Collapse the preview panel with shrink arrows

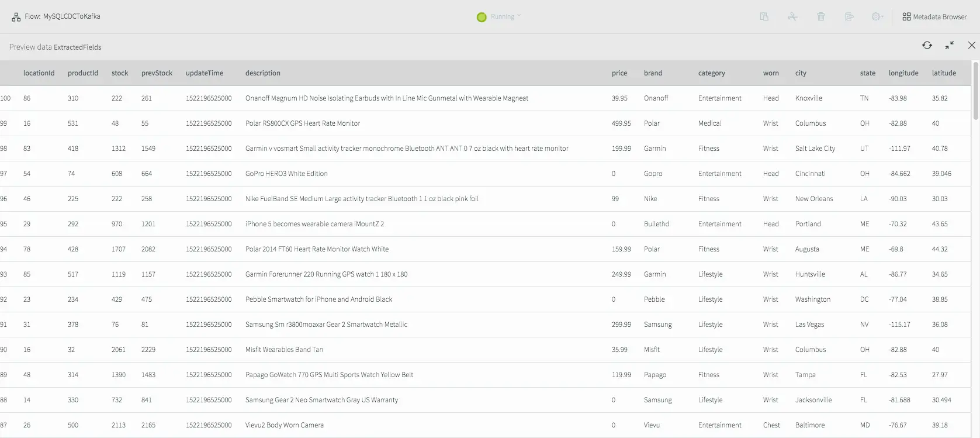pos(950,46)
